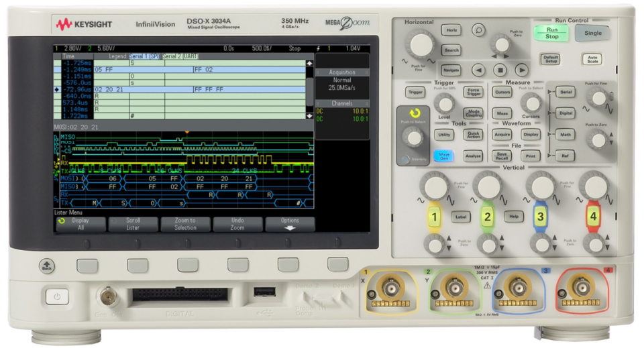Click the Channel 4 BNC input connector
644x348 pixels.
[582, 288]
